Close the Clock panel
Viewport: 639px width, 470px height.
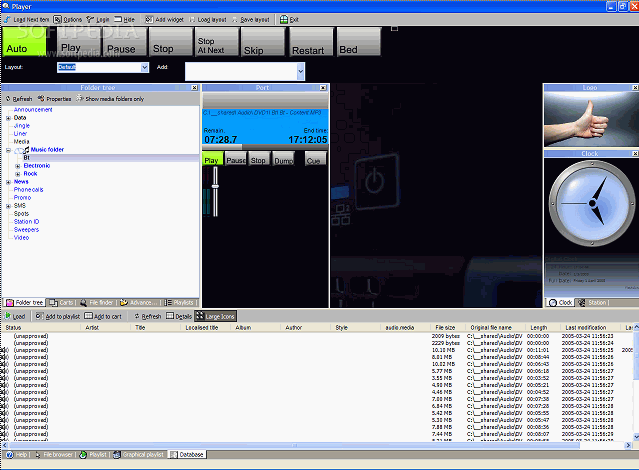(635, 154)
